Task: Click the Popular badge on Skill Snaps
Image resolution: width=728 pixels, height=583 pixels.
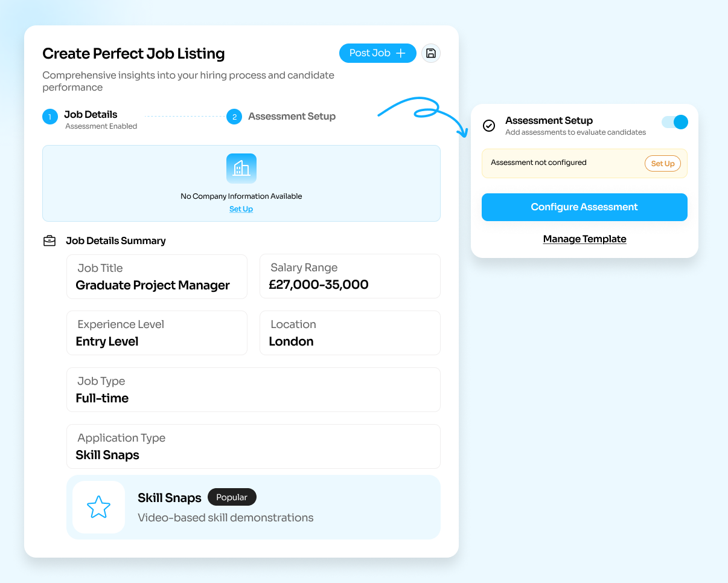Action: pos(232,497)
